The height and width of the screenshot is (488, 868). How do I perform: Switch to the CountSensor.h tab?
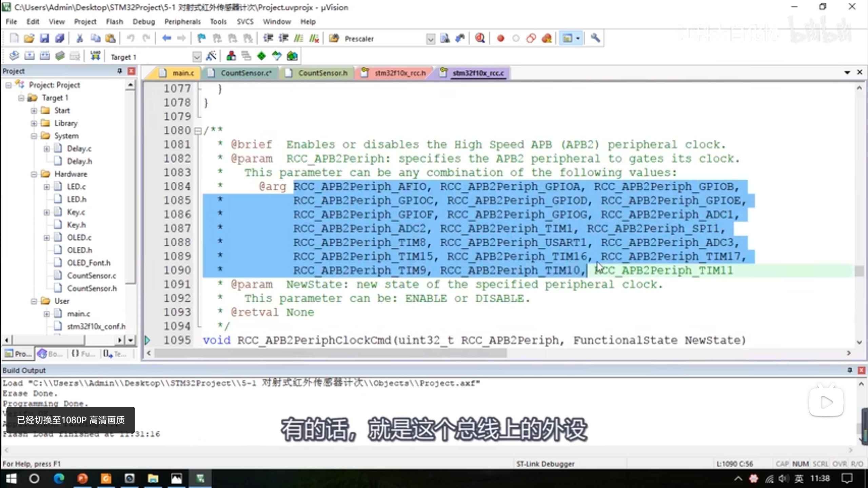click(x=322, y=73)
